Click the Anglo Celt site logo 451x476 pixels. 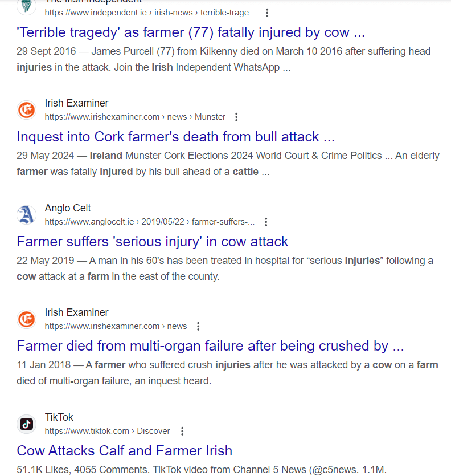[x=26, y=215]
